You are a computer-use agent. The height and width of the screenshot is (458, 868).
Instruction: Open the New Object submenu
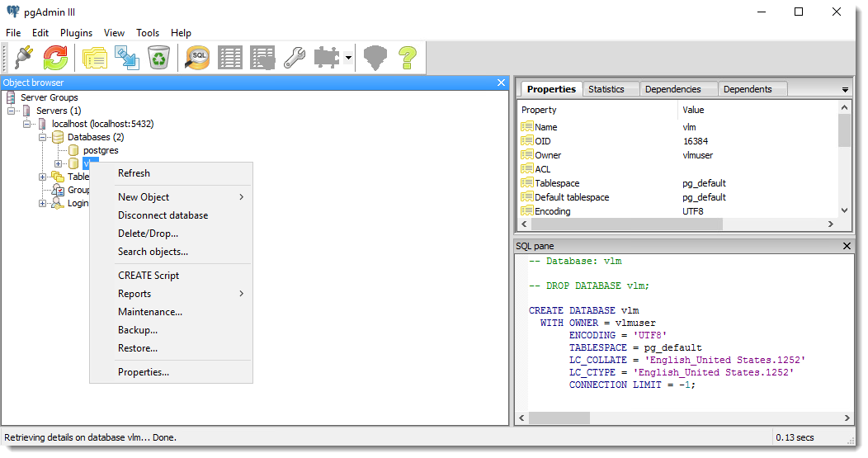pos(171,197)
